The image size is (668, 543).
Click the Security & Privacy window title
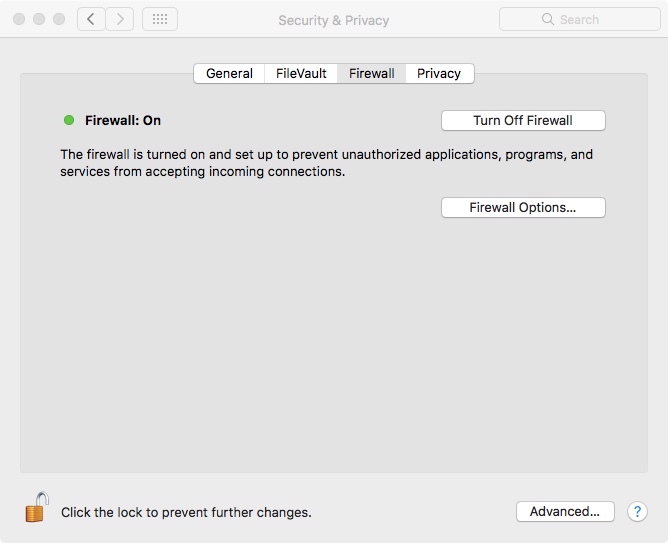(x=333, y=20)
